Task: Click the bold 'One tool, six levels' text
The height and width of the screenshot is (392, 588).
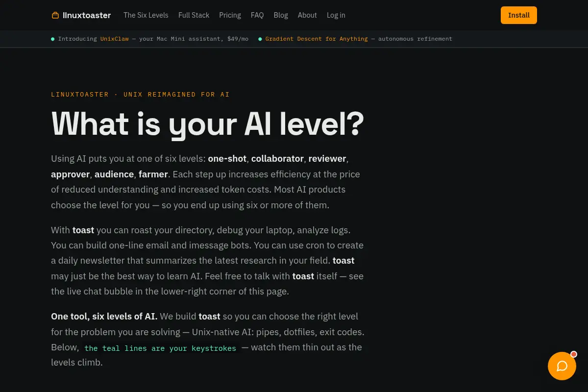Action: point(104,317)
